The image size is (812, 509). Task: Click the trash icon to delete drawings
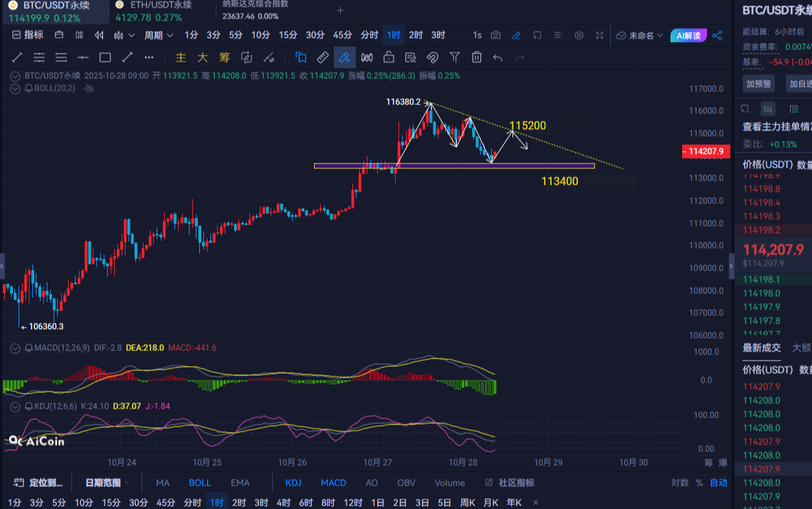(x=477, y=58)
